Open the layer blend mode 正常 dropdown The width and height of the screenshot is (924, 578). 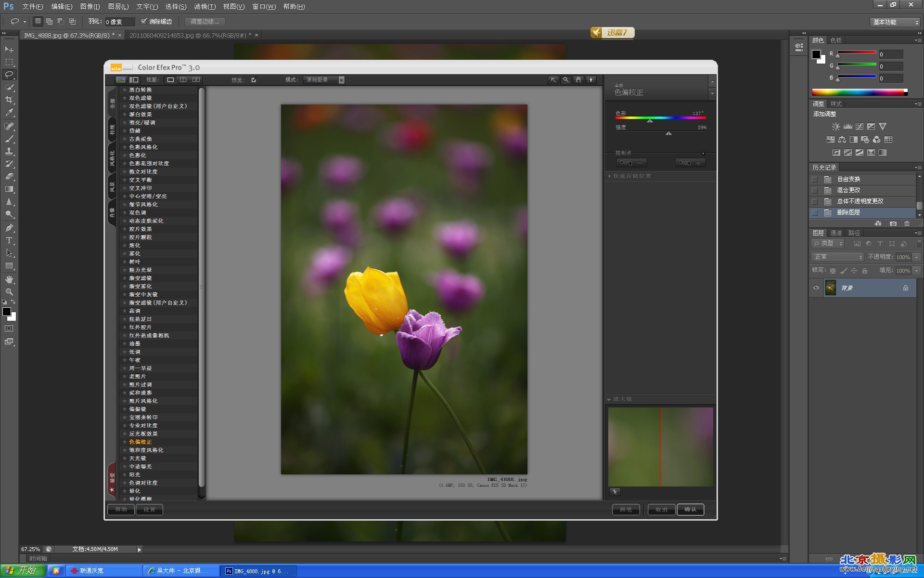(x=838, y=257)
